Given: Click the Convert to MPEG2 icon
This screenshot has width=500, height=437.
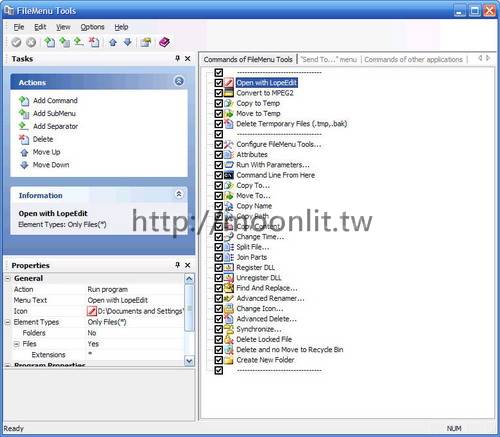Looking at the screenshot, I should [229, 93].
